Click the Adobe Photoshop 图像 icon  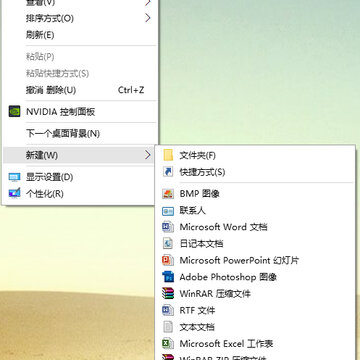click(168, 277)
